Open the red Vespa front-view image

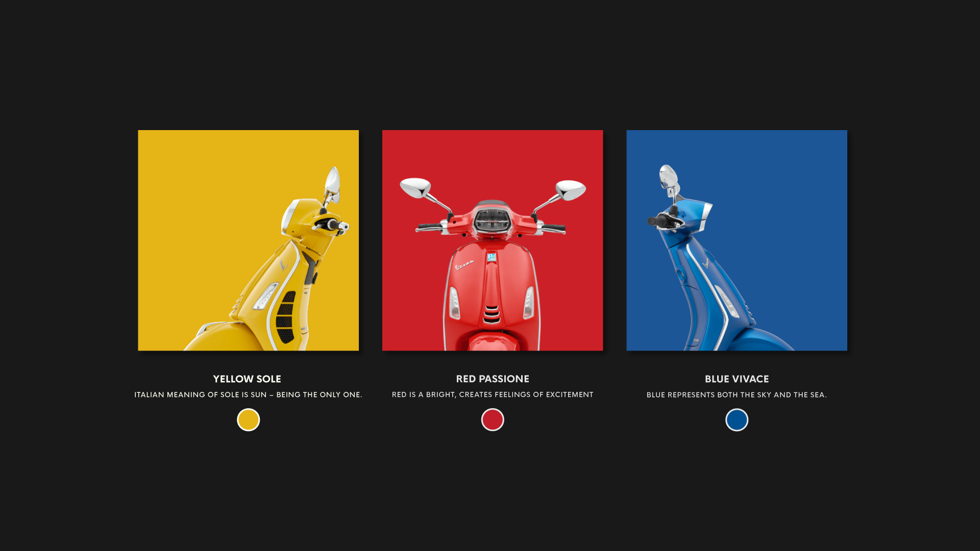pyautogui.click(x=493, y=240)
